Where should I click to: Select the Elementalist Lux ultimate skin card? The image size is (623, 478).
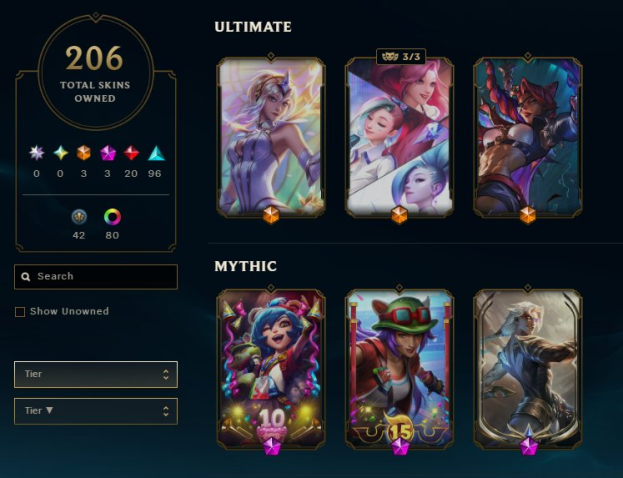[x=271, y=137]
